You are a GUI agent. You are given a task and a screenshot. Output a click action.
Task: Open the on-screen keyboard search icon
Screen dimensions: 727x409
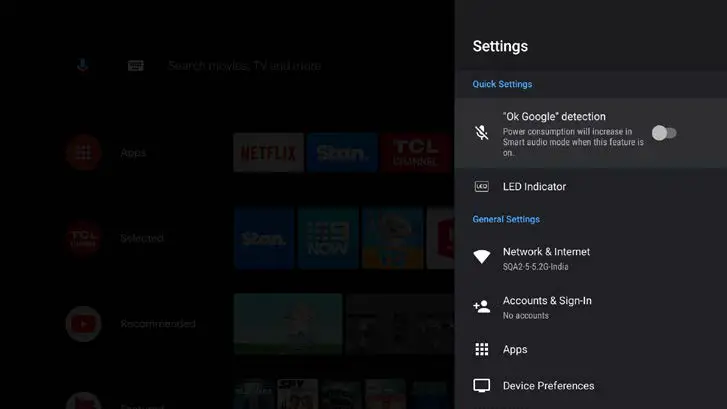coord(135,66)
